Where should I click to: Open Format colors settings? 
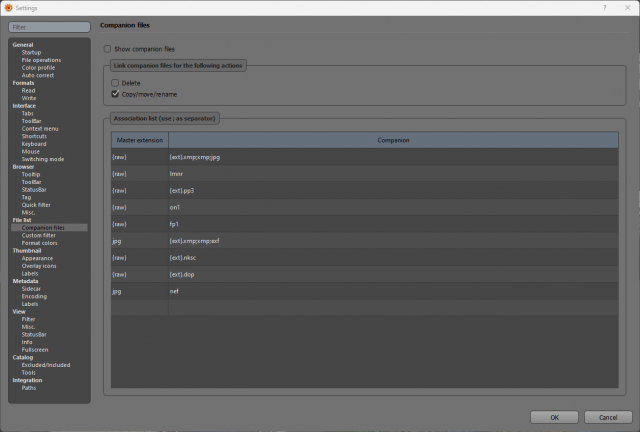[40, 243]
